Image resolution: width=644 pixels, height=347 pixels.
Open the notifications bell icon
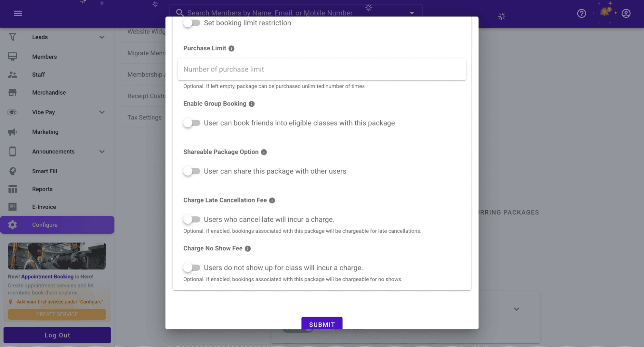point(604,13)
